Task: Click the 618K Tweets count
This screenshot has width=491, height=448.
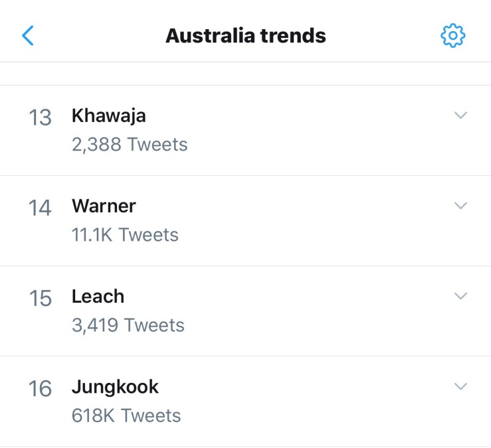Action: point(126,415)
